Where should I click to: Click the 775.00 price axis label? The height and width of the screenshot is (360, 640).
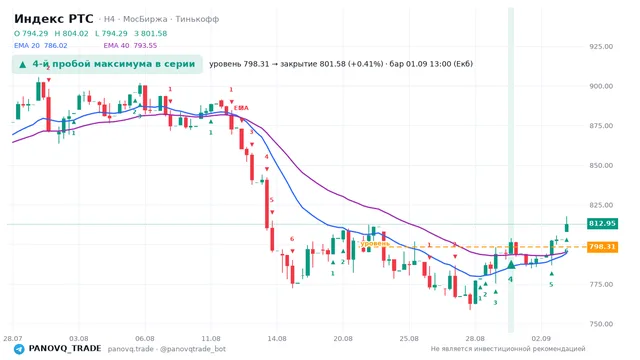(601, 284)
